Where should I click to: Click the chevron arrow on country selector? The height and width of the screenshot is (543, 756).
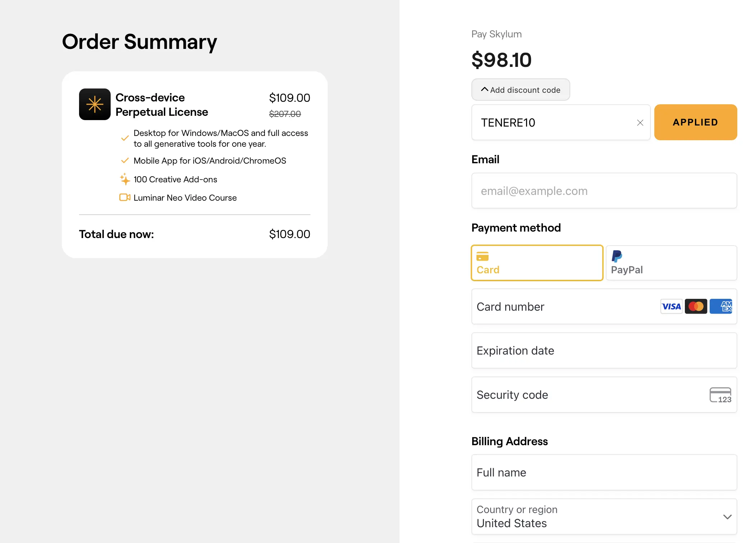tap(727, 517)
